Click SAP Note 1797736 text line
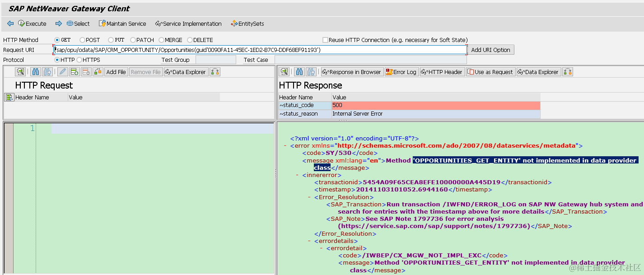Image resolution: width=644 pixels, height=275 pixels. tap(434, 219)
